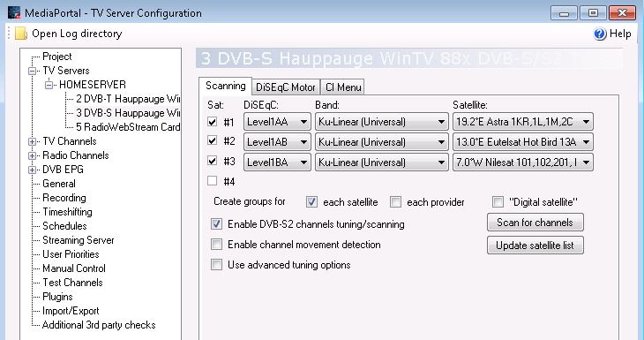The height and width of the screenshot is (340, 644).
Task: Uncheck satellite #2 checkbox
Action: pyautogui.click(x=212, y=141)
